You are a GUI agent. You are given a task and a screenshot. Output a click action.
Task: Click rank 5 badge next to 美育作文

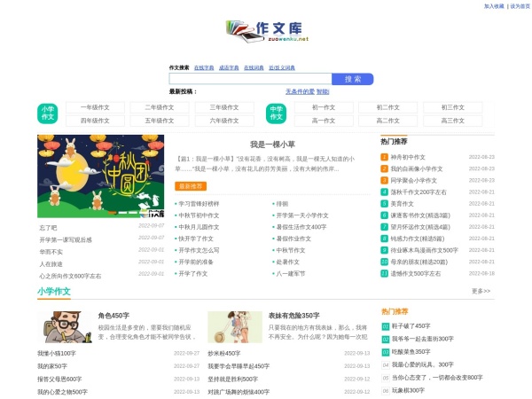pyautogui.click(x=384, y=204)
